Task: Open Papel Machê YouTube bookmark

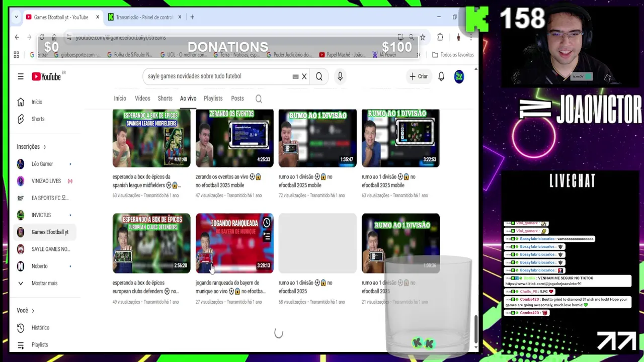Action: [342, 55]
